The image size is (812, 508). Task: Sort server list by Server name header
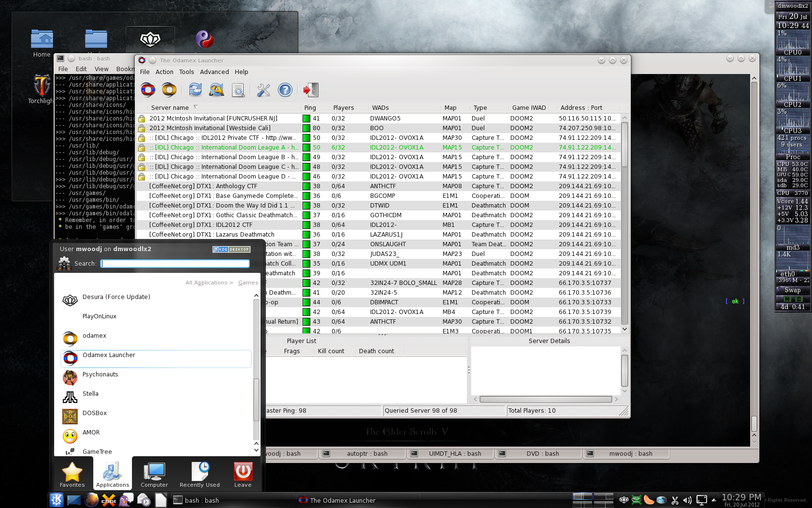pyautogui.click(x=170, y=108)
